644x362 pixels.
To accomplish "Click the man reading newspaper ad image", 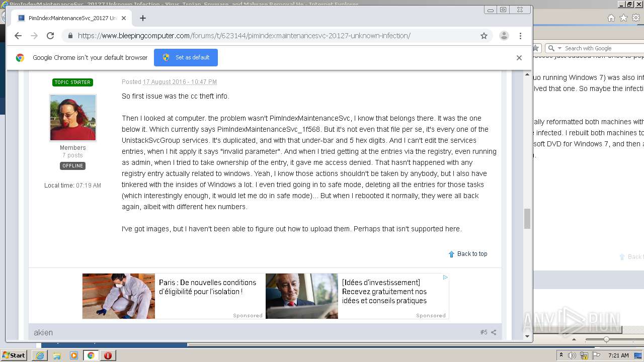I will point(302,296).
